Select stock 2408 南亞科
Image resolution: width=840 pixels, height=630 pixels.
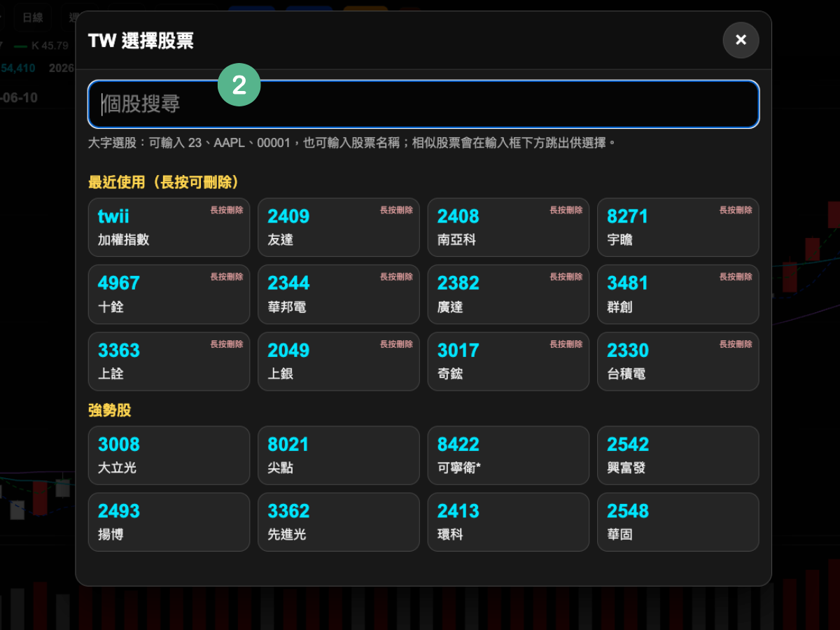[508, 227]
